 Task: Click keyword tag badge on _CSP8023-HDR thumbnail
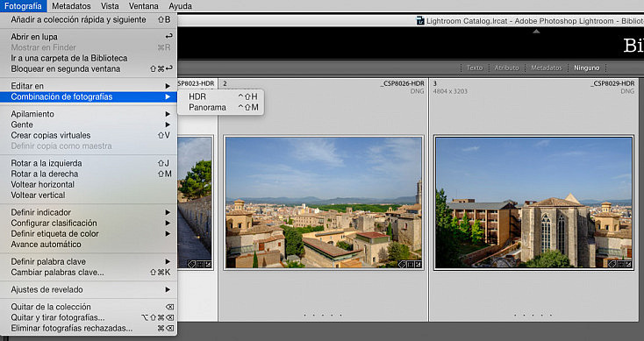192,265
